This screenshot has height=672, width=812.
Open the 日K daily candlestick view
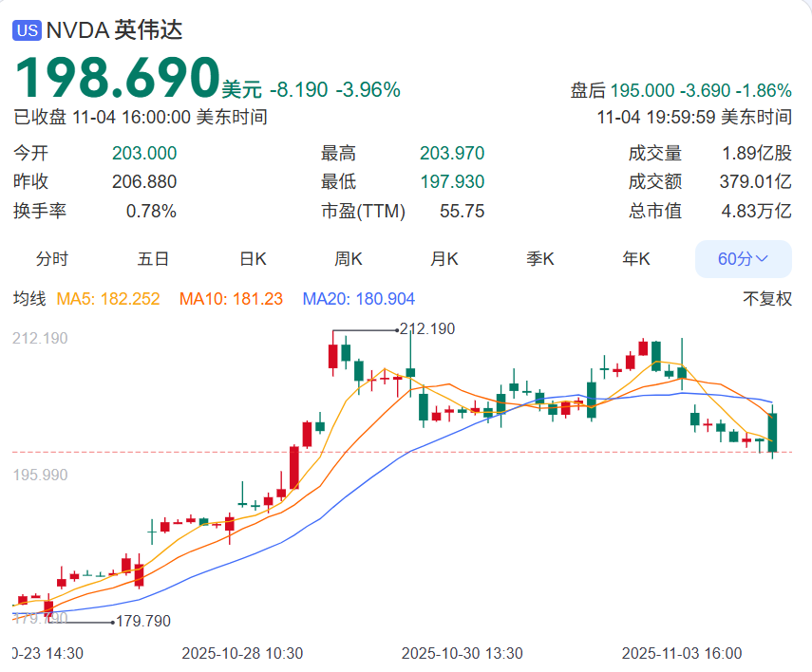pyautogui.click(x=251, y=258)
